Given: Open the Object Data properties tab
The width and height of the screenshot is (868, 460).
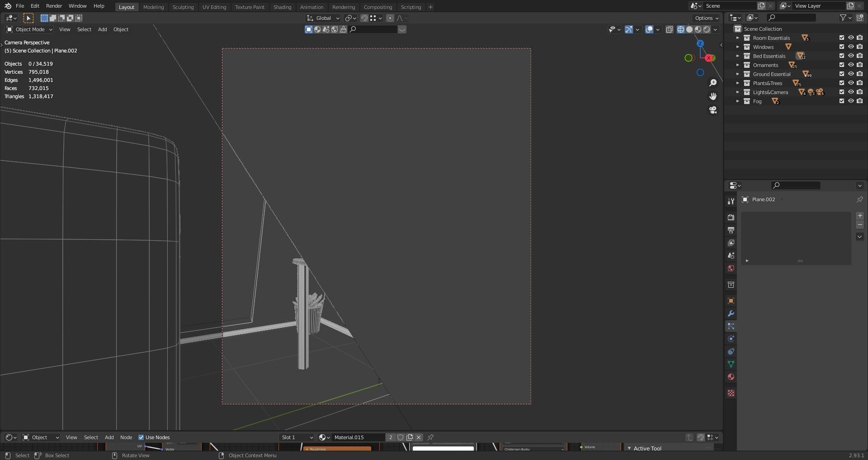Looking at the screenshot, I should pyautogui.click(x=731, y=364).
